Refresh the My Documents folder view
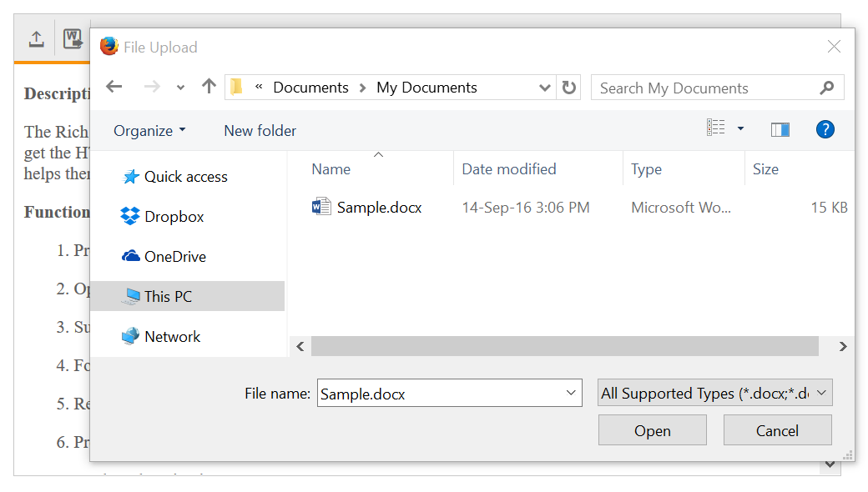The height and width of the screenshot is (492, 868). click(x=569, y=88)
